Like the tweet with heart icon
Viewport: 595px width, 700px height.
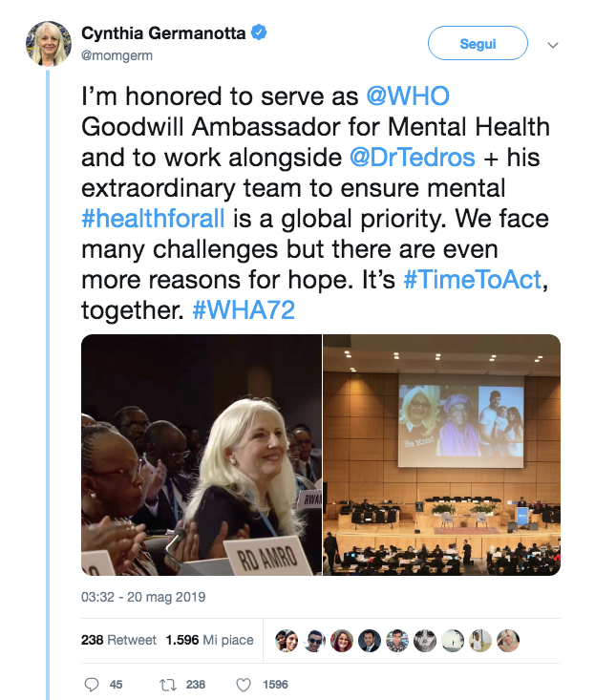pos(243,684)
